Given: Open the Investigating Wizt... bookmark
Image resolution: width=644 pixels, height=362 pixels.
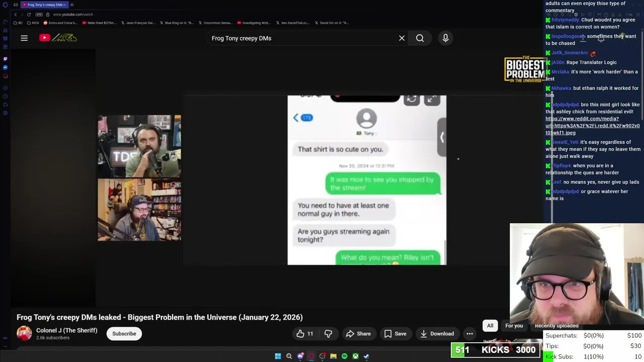Looking at the screenshot, I should (x=254, y=23).
